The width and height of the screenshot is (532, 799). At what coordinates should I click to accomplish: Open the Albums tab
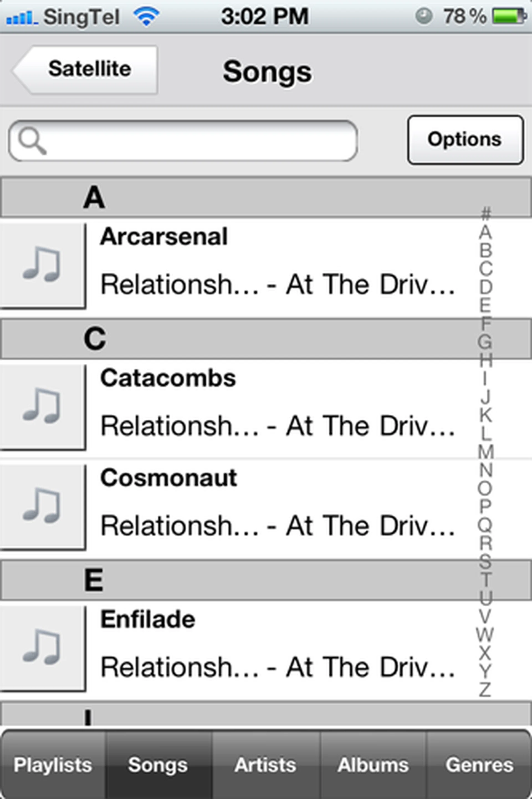click(373, 765)
